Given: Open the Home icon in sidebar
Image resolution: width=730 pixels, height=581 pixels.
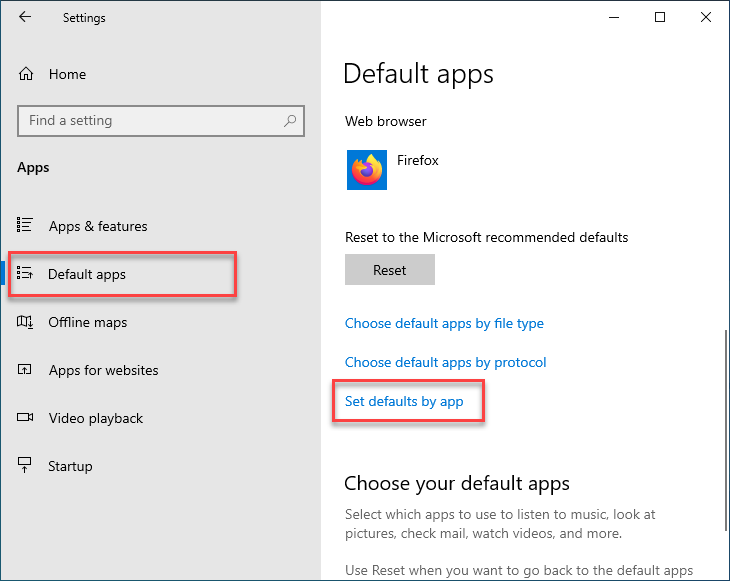Looking at the screenshot, I should (26, 74).
